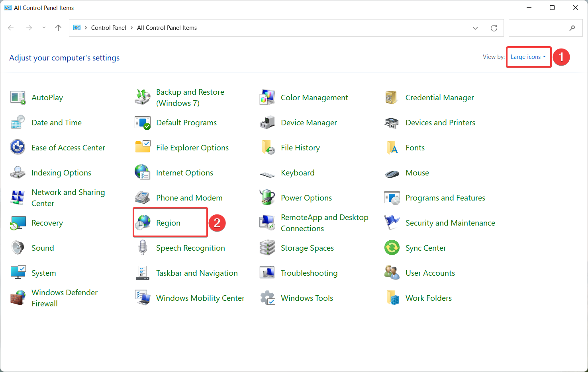
Task: Click the Phone and Modem icon
Action: 143,198
